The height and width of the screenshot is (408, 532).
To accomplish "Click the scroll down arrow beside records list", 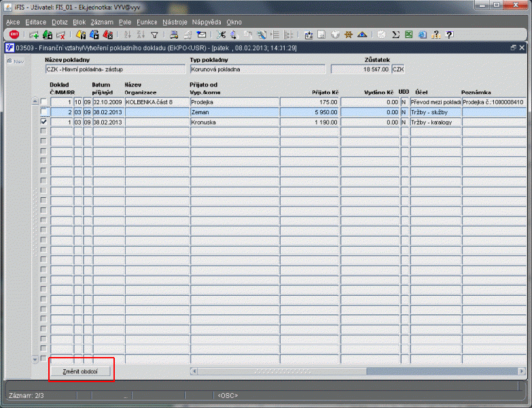I will 35,359.
